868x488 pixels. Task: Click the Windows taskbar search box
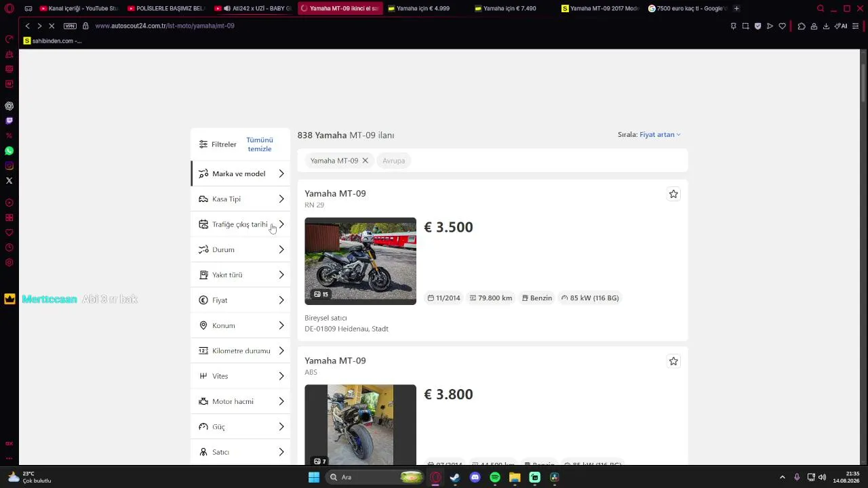click(376, 477)
